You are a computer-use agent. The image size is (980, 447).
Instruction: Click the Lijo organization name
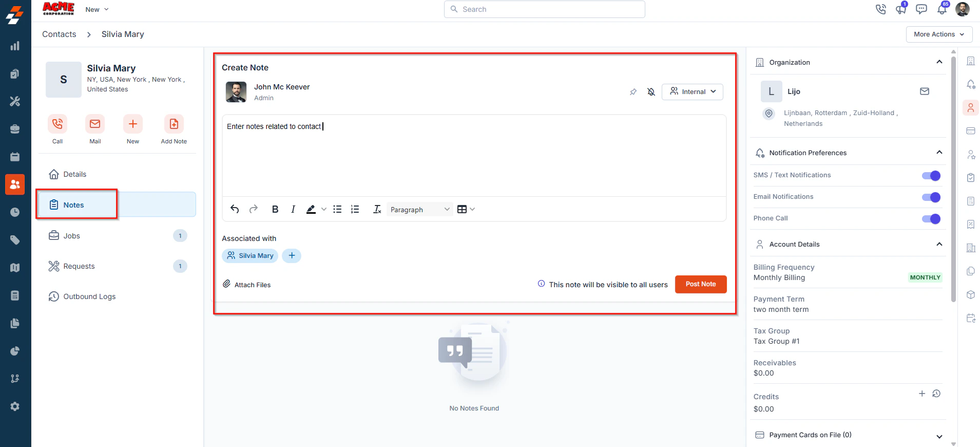pos(794,91)
